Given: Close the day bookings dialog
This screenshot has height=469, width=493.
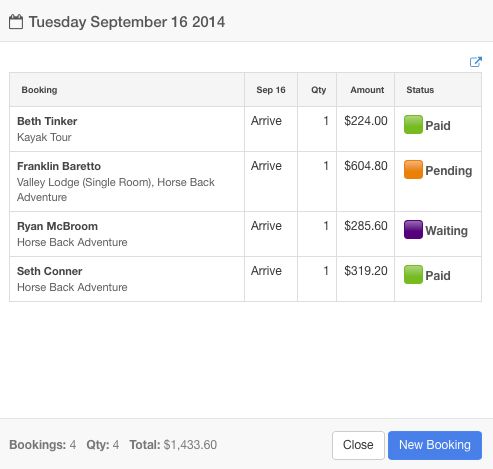Looking at the screenshot, I should coord(358,445).
